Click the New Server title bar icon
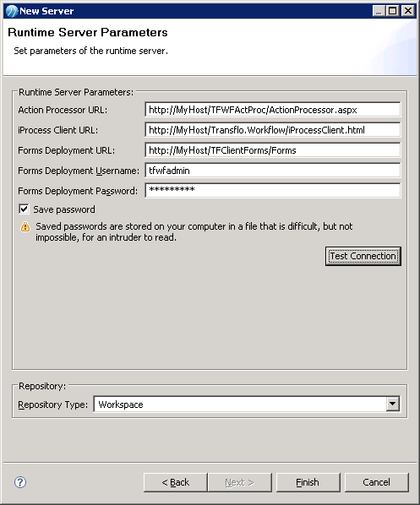The height and width of the screenshot is (505, 420). 12,11
